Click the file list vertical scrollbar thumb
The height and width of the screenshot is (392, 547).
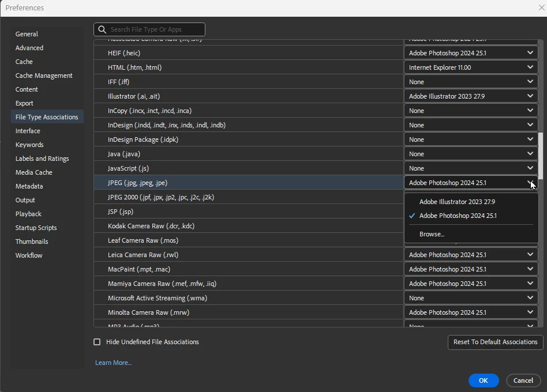click(x=541, y=156)
